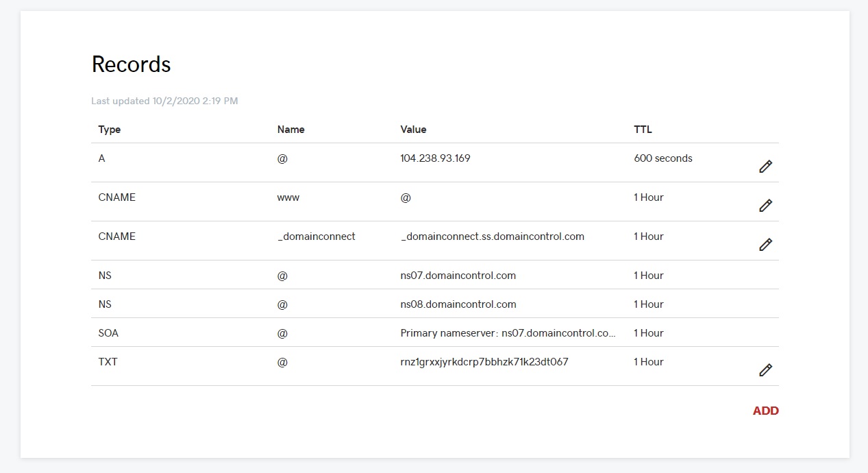Click the Name column header
Screen dimensions: 868x473
(290, 130)
